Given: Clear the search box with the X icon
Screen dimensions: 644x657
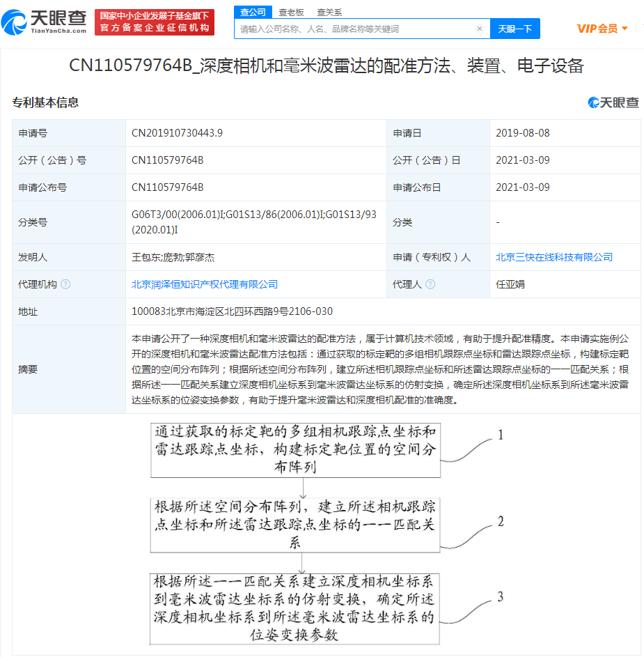Looking at the screenshot, I should [480, 29].
